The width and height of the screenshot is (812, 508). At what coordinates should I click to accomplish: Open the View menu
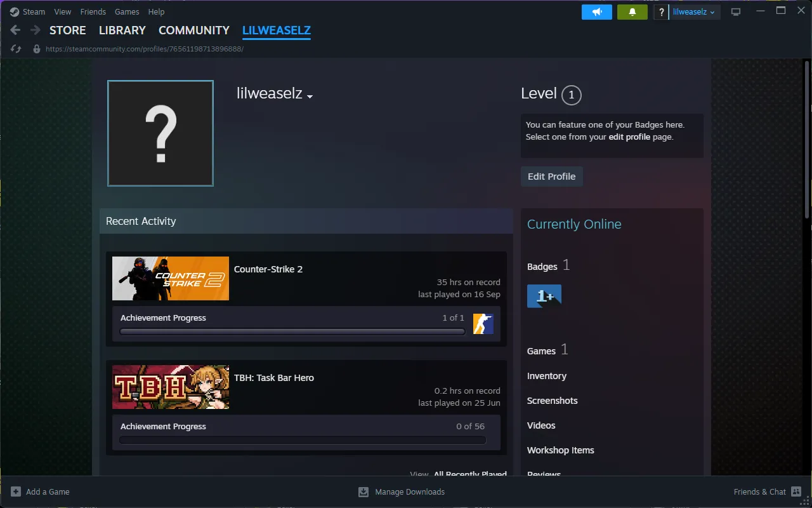63,11
